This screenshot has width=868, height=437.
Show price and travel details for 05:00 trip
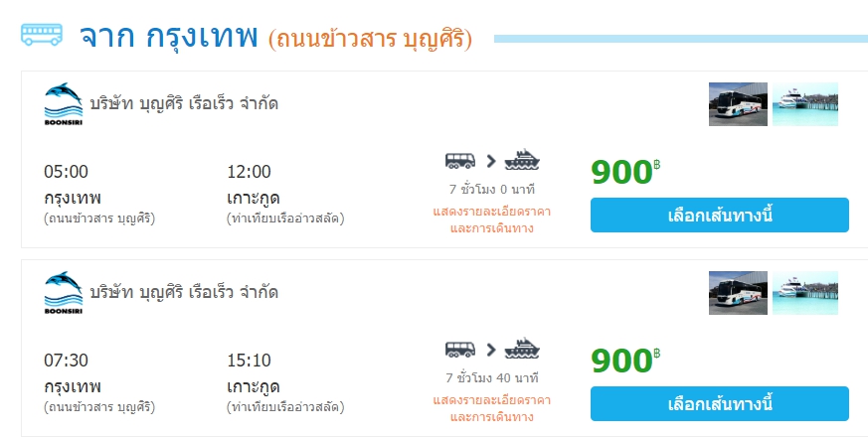pyautogui.click(x=492, y=218)
